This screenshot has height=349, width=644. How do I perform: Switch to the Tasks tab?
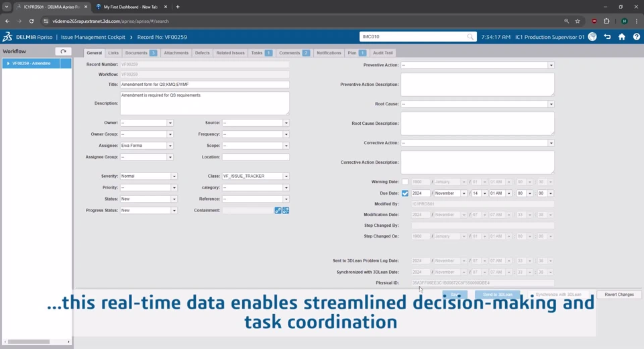(262, 53)
